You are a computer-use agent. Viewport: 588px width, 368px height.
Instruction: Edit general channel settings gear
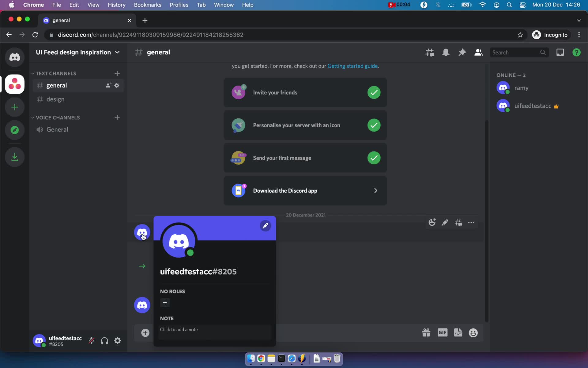117,85
